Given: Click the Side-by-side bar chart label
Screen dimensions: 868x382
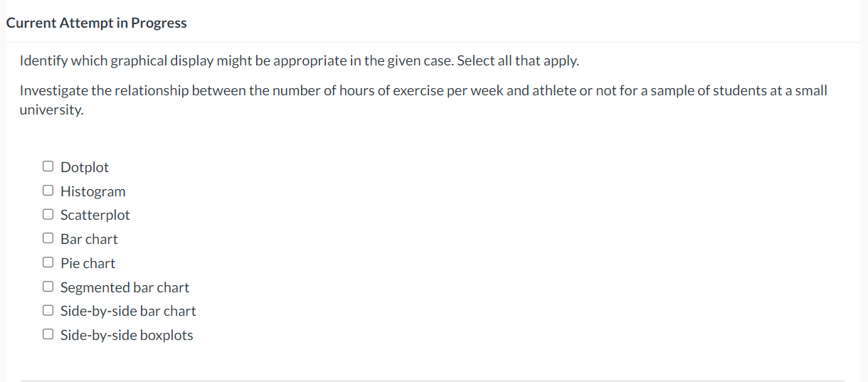Looking at the screenshot, I should (128, 311).
